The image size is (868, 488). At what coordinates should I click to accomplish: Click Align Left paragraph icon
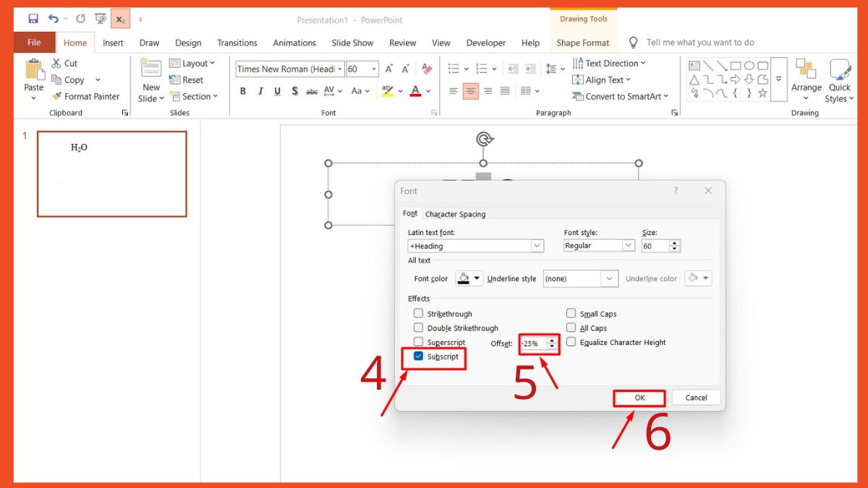(454, 91)
